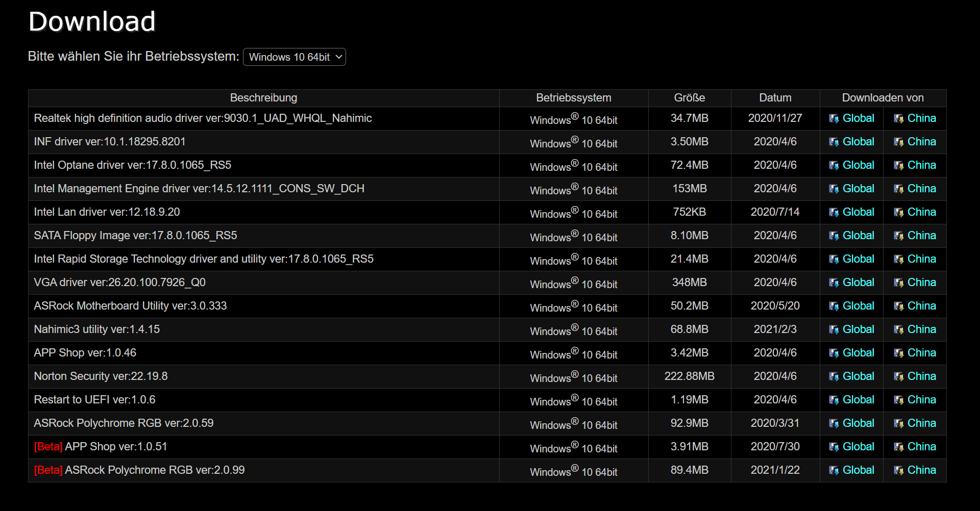This screenshot has height=511, width=980.
Task: Click Global download icon for INF driver
Action: pos(834,142)
